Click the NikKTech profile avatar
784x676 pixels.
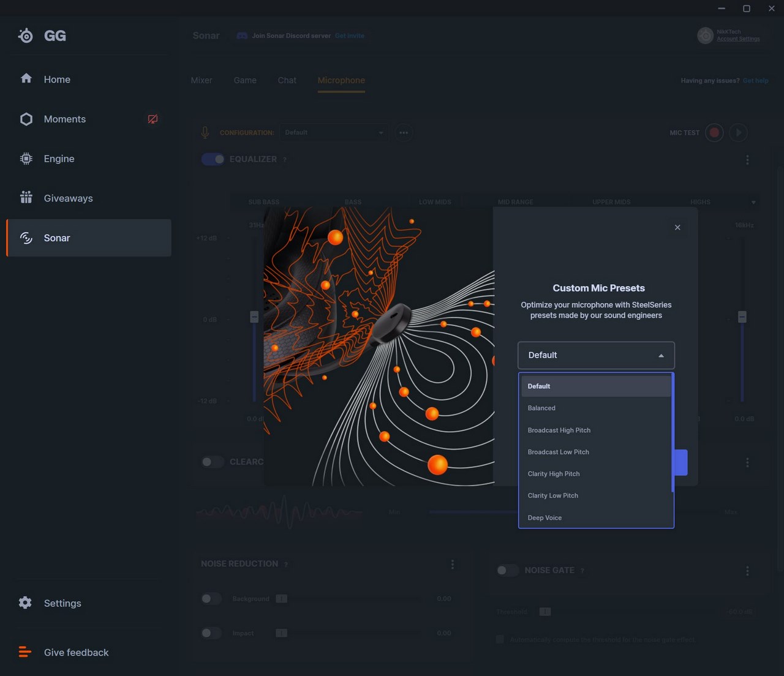pyautogui.click(x=706, y=36)
